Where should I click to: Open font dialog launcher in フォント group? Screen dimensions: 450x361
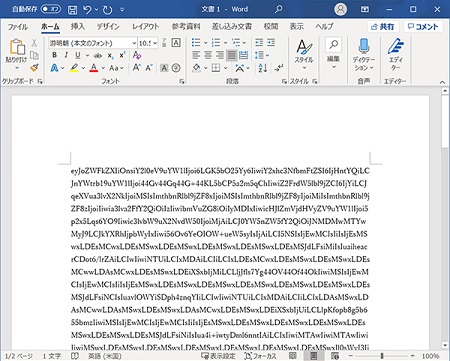182,81
